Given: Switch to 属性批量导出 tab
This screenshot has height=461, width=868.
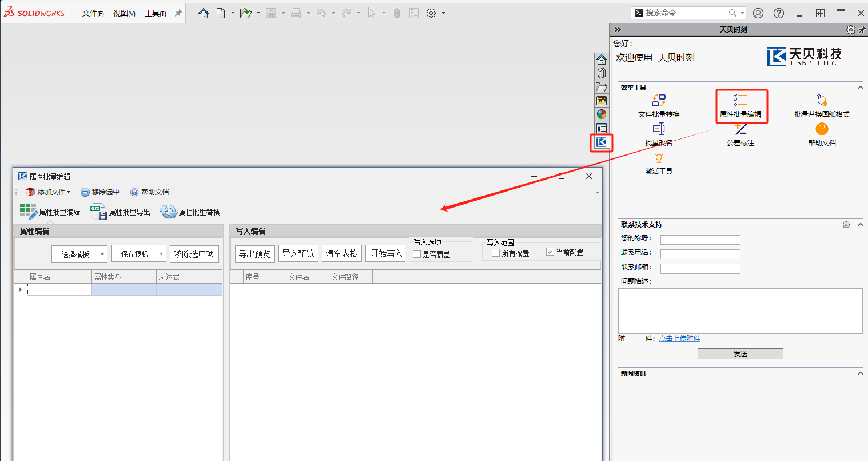Looking at the screenshot, I should pos(121,212).
